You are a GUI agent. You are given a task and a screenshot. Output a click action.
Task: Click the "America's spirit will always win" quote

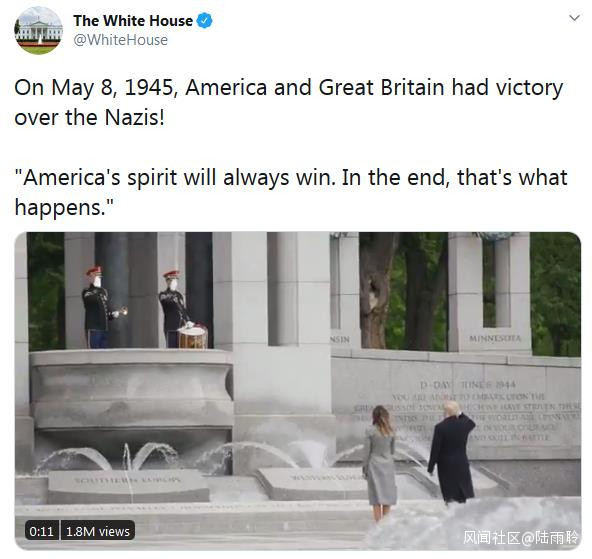coord(291,192)
